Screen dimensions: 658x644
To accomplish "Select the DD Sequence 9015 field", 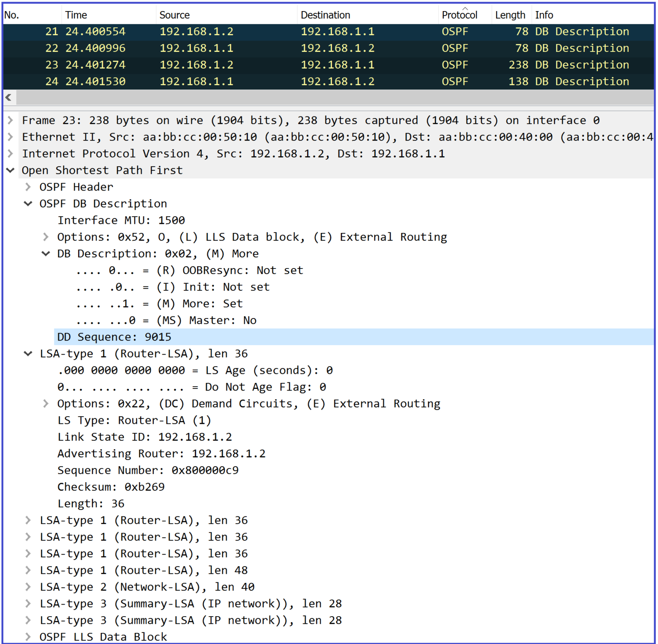I will point(114,337).
